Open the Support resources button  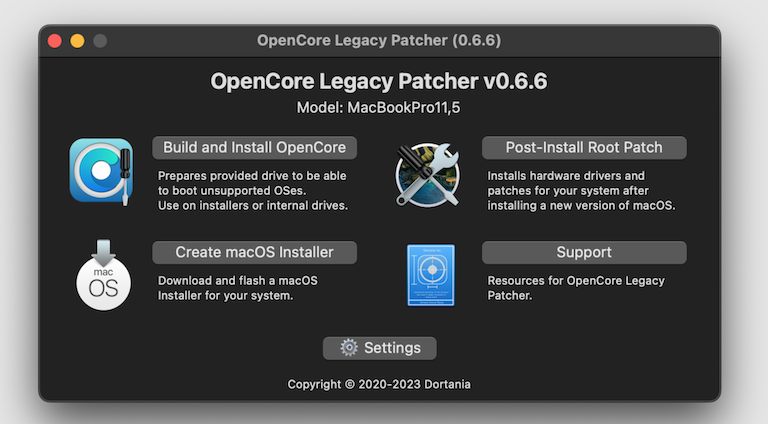584,253
